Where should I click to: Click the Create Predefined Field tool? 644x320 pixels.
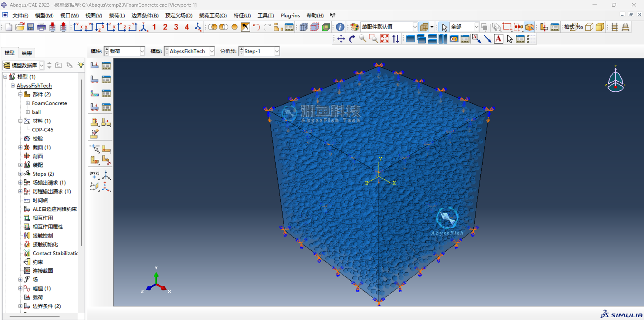click(x=94, y=93)
